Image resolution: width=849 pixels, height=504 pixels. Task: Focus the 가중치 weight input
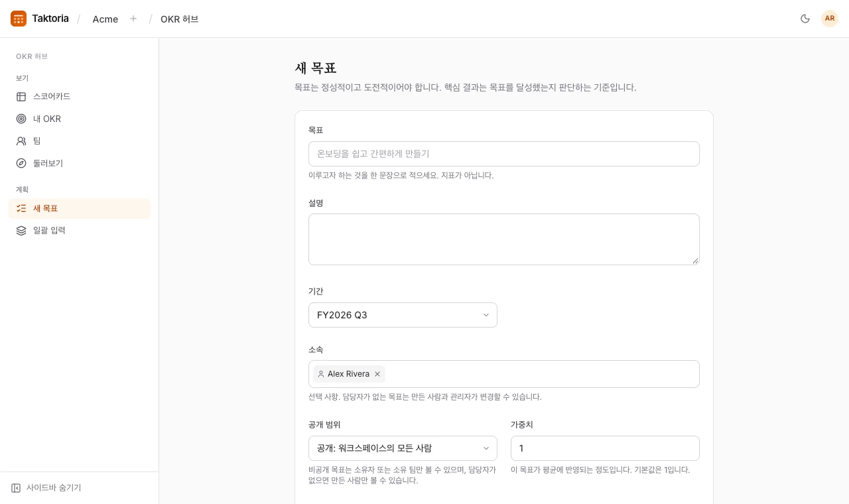(605, 448)
